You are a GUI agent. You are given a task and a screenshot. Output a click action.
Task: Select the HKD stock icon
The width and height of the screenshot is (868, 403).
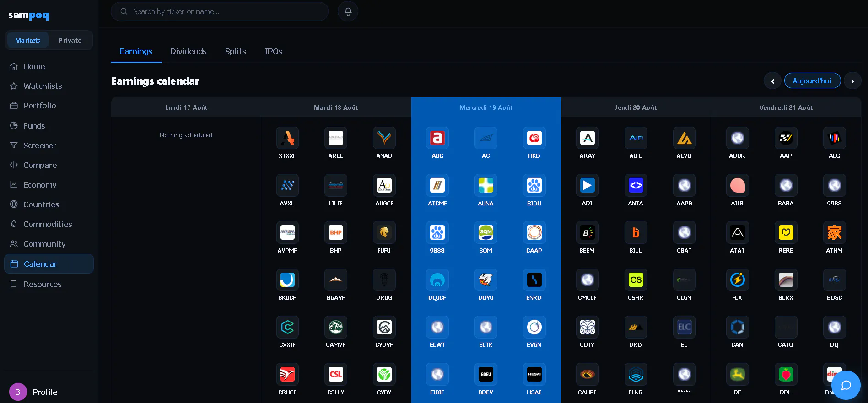[x=534, y=138]
